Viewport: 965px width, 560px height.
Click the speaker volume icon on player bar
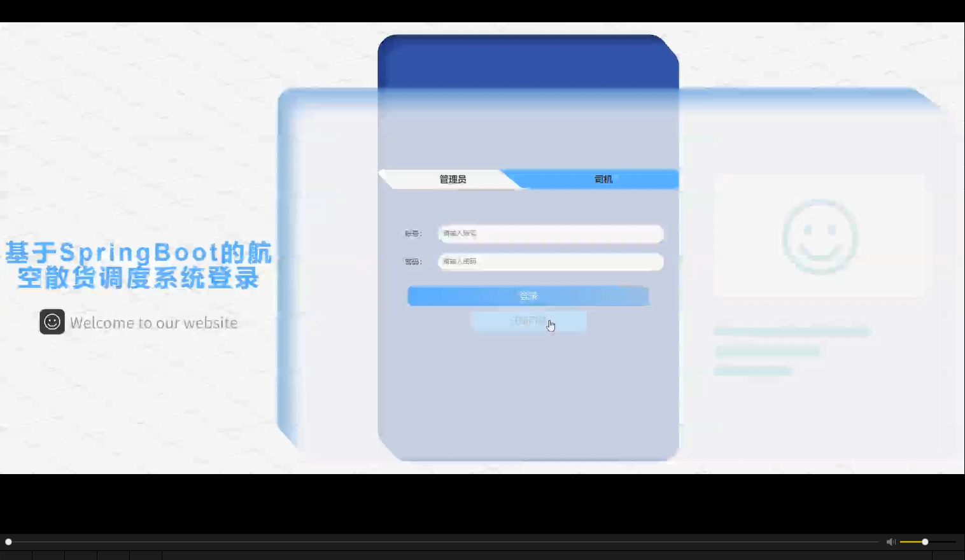pyautogui.click(x=891, y=542)
